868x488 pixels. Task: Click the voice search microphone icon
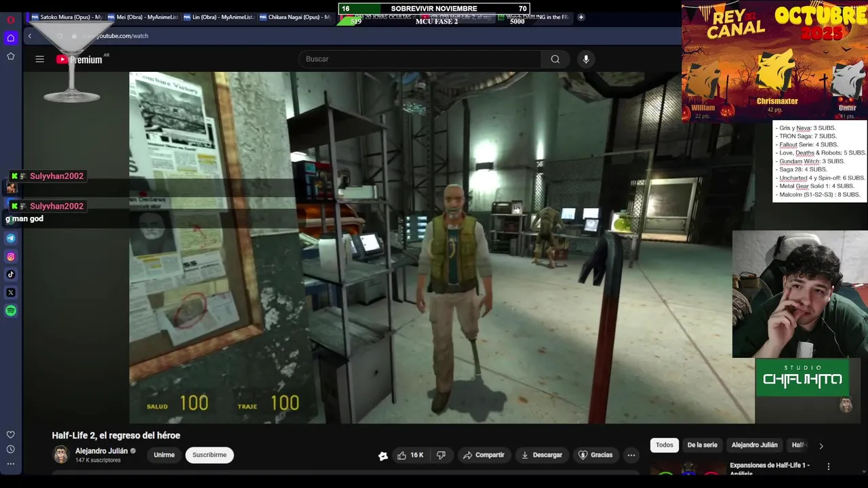click(x=587, y=59)
